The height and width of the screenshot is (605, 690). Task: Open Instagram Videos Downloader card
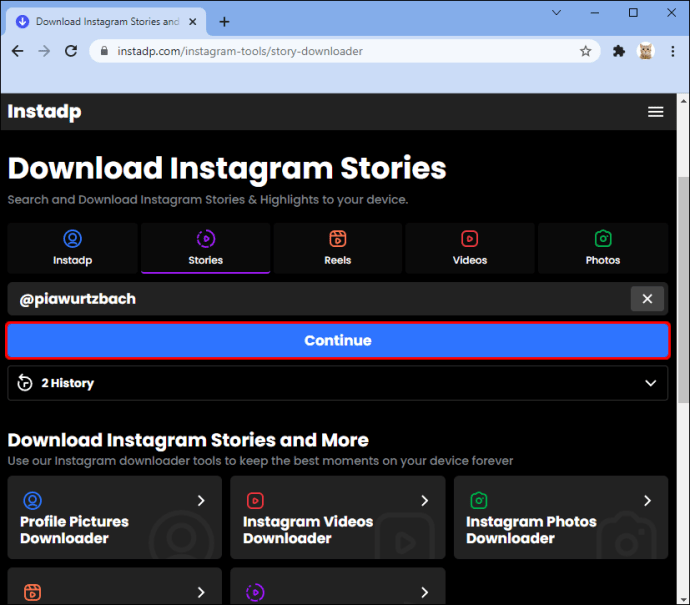338,517
